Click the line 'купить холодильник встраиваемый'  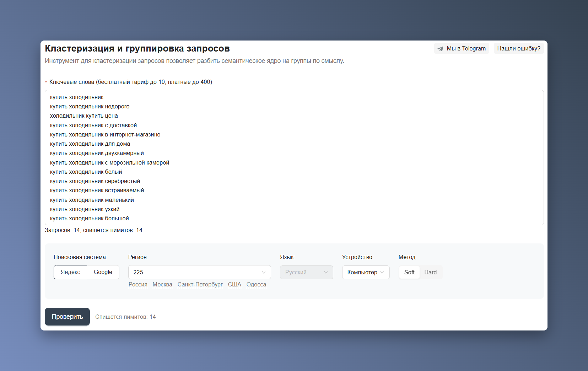pyautogui.click(x=97, y=190)
